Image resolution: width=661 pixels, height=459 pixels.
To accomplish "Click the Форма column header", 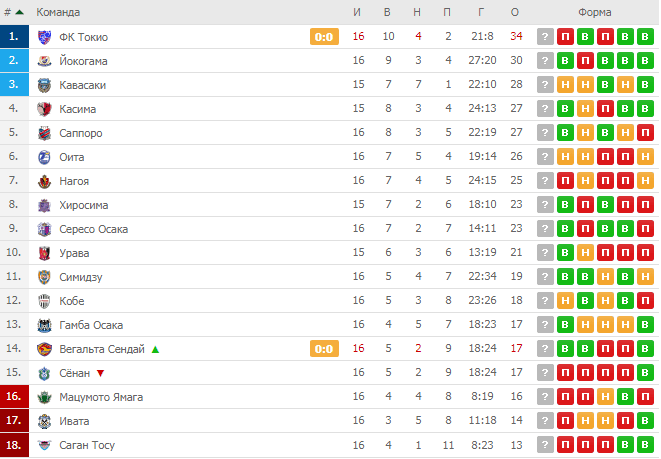I will click(x=594, y=12).
